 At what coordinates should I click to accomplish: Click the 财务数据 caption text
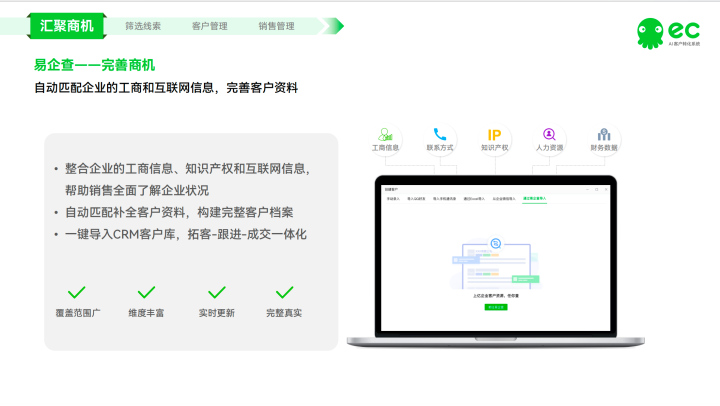[x=604, y=148]
